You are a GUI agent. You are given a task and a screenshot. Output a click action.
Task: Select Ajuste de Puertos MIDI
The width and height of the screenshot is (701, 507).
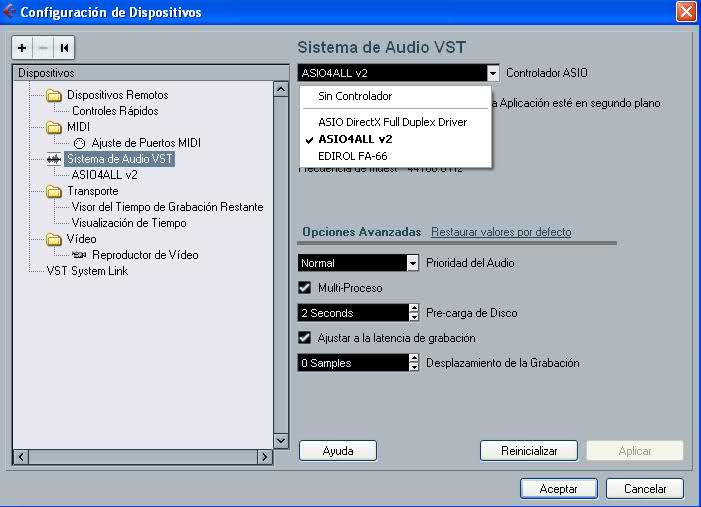[146, 143]
